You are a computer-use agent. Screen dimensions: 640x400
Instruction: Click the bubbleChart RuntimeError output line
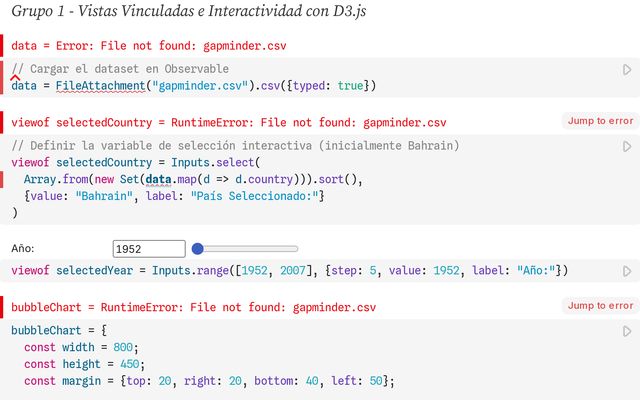pyautogui.click(x=193, y=307)
